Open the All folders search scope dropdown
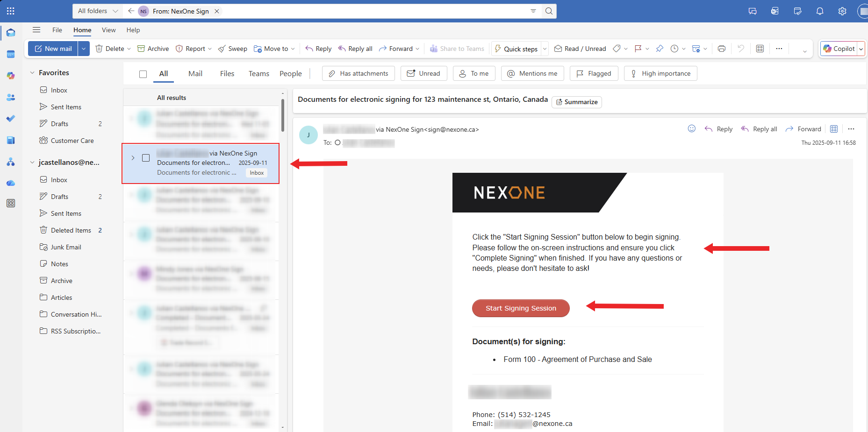 click(x=98, y=11)
